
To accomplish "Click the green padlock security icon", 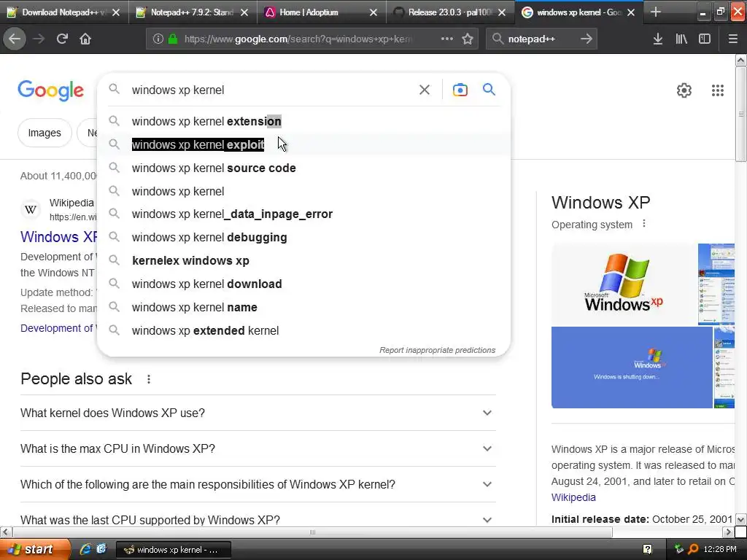I will (173, 39).
